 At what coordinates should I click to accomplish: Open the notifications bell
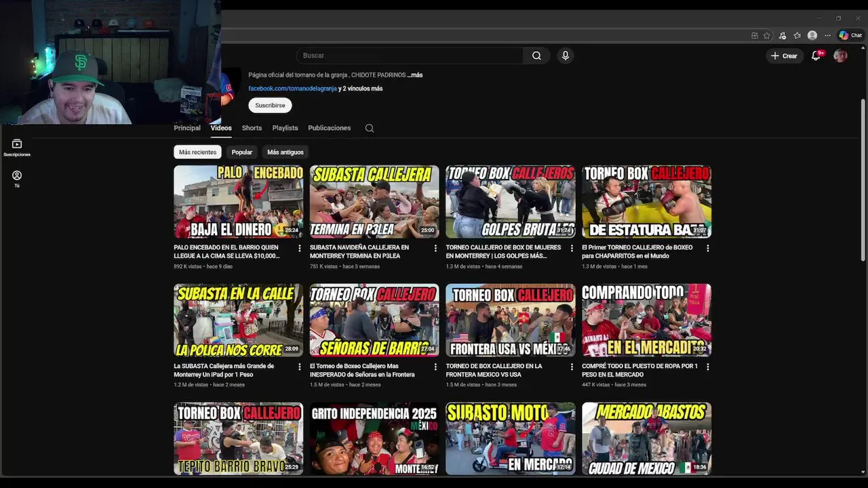click(816, 56)
